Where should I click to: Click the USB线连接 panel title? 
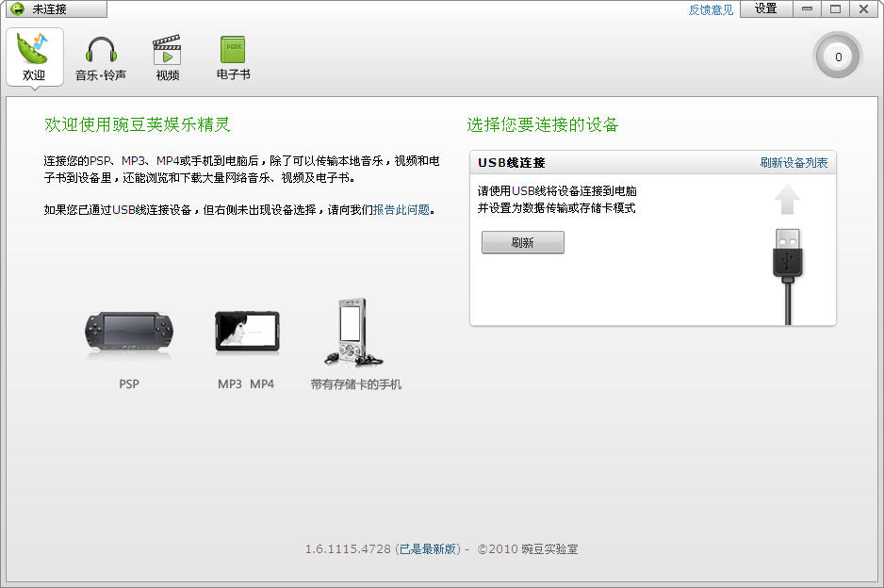pyautogui.click(x=512, y=163)
